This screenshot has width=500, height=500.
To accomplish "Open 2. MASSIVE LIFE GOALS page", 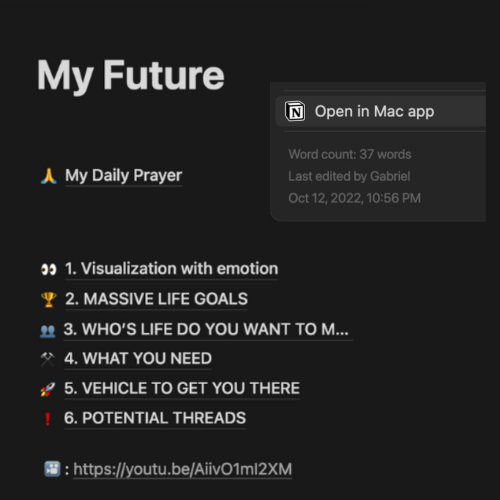I will [156, 299].
